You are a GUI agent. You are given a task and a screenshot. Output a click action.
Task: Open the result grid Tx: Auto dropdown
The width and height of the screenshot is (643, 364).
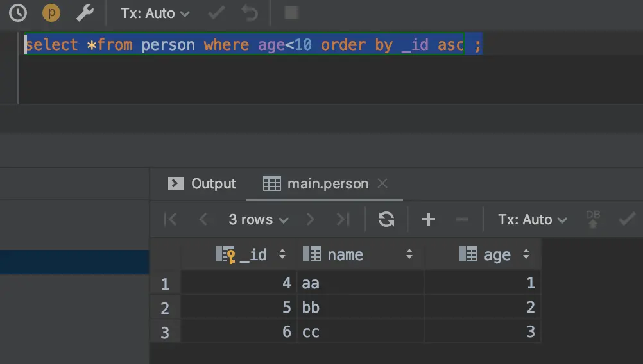pyautogui.click(x=532, y=219)
